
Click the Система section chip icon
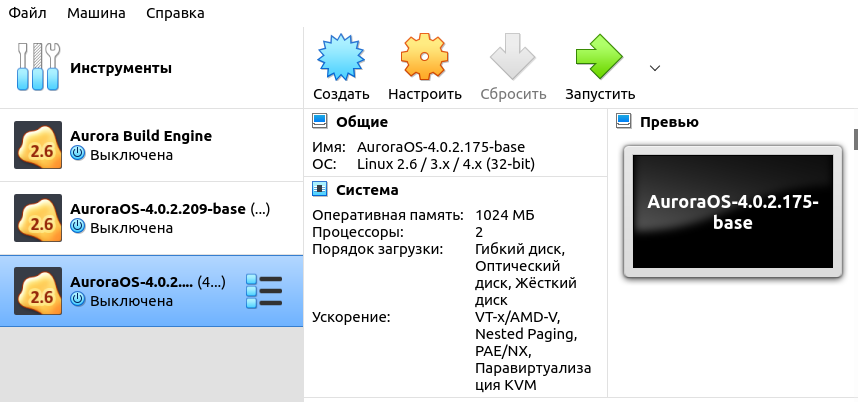[x=320, y=189]
